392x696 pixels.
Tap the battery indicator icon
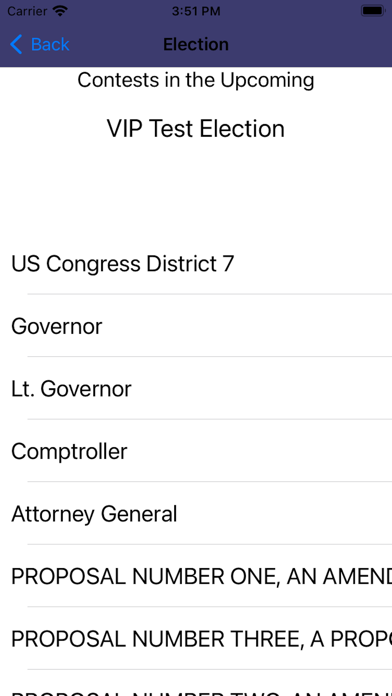pos(372,11)
